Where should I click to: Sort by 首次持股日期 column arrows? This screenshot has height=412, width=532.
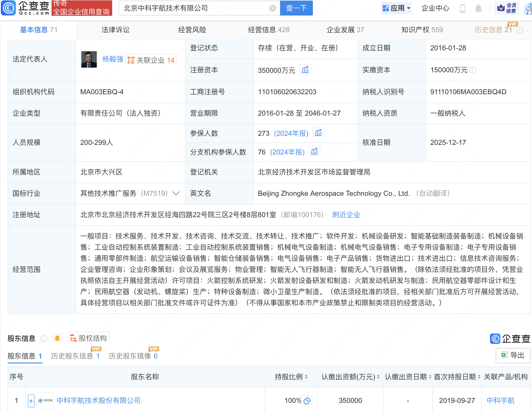point(479,377)
